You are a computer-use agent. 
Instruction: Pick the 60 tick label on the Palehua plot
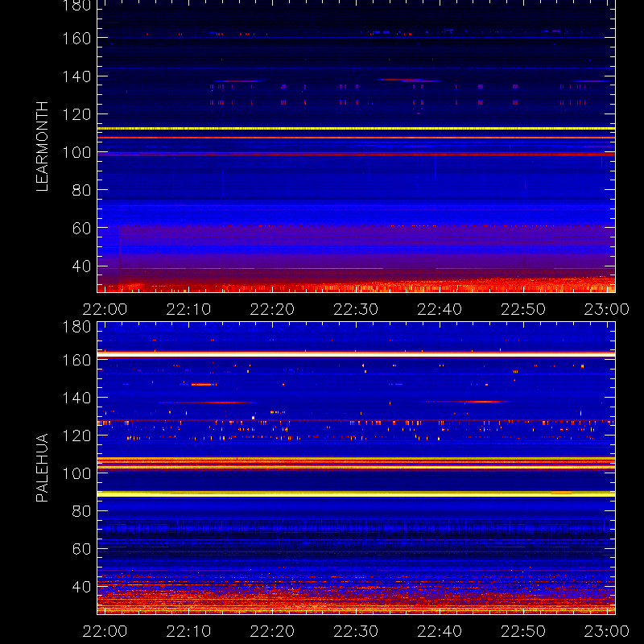pyautogui.click(x=81, y=549)
